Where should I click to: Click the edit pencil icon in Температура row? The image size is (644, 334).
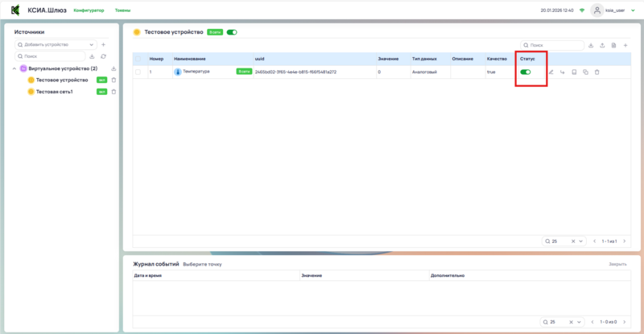pos(551,72)
